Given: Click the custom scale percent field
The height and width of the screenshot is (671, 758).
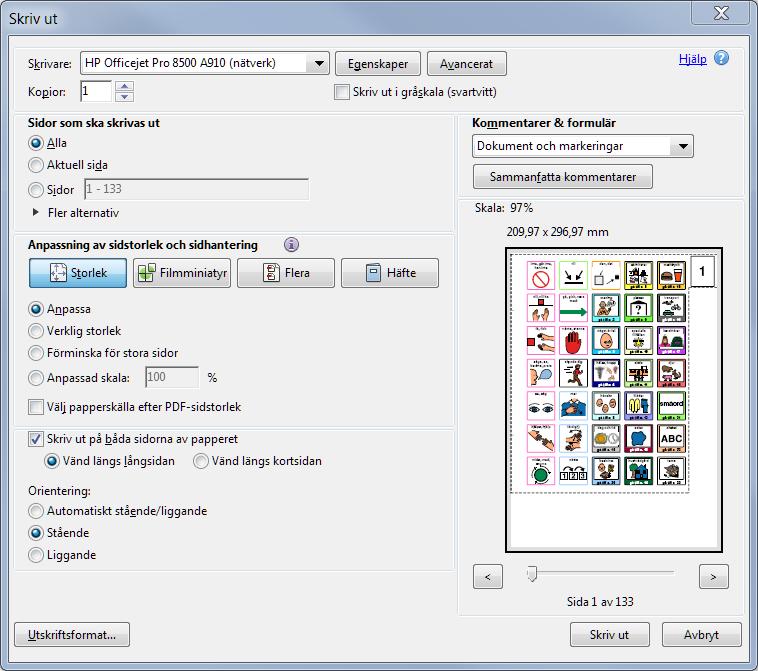Looking at the screenshot, I should pyautogui.click(x=172, y=377).
